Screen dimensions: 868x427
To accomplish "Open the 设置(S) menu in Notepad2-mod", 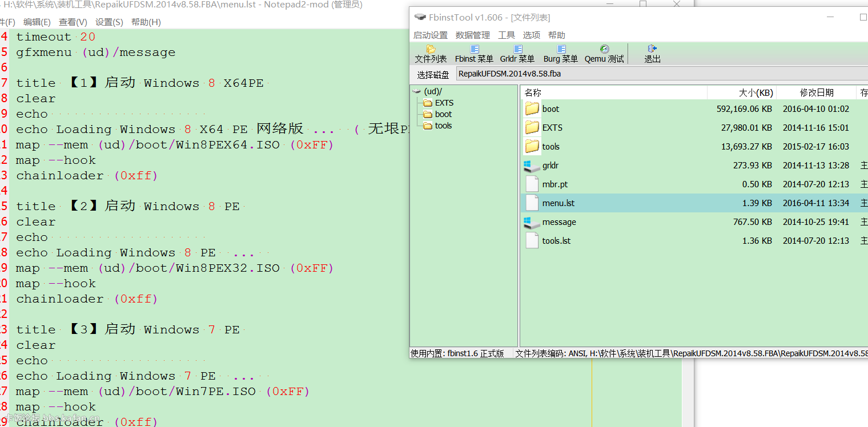I will click(109, 22).
